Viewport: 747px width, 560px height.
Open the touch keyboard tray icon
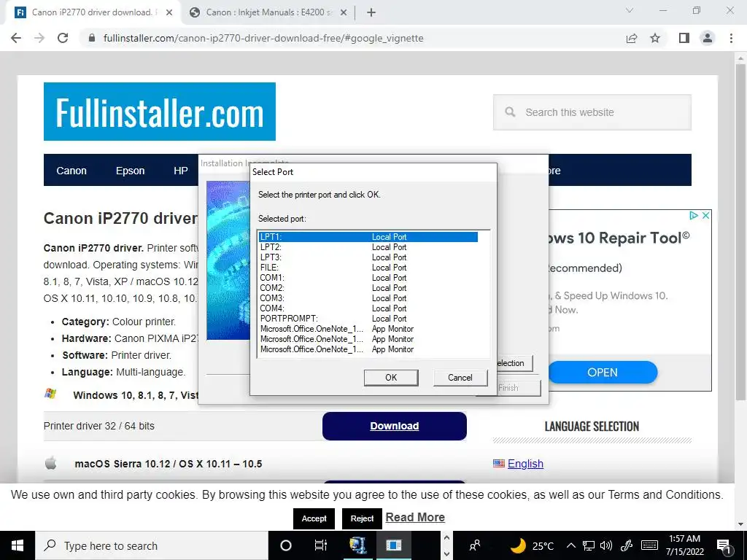coord(649,545)
